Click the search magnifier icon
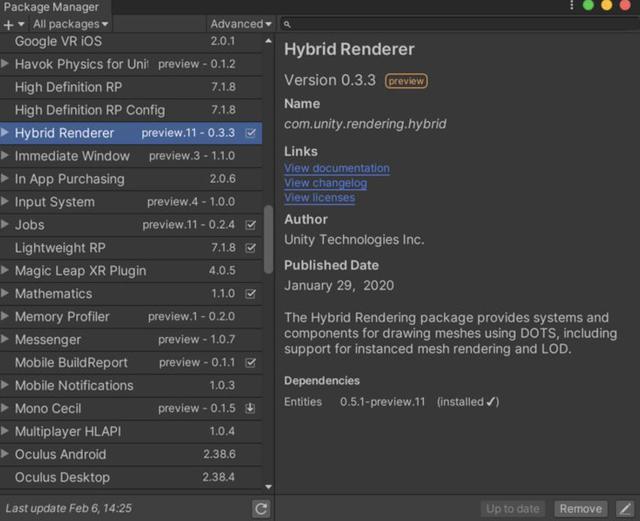640x521 pixels. tap(287, 24)
